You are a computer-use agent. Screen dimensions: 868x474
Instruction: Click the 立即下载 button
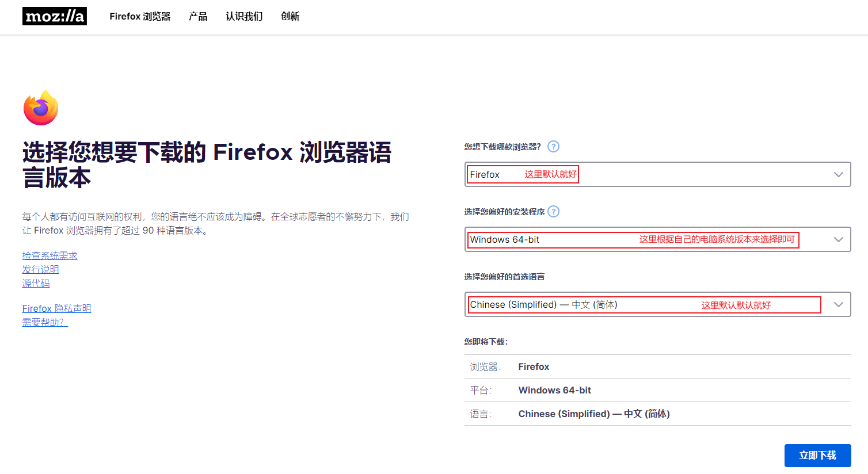[817, 455]
